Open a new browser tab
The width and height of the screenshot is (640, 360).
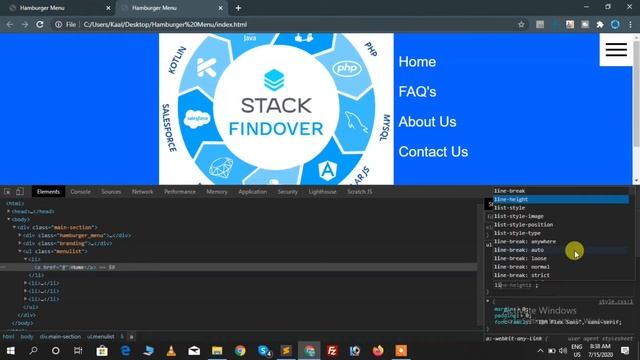pos(238,8)
